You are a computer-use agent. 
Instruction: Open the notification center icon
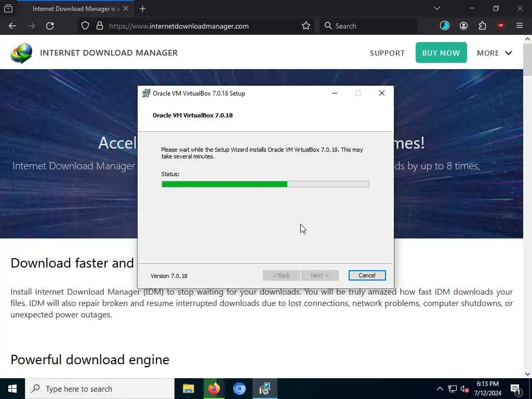tap(515, 389)
